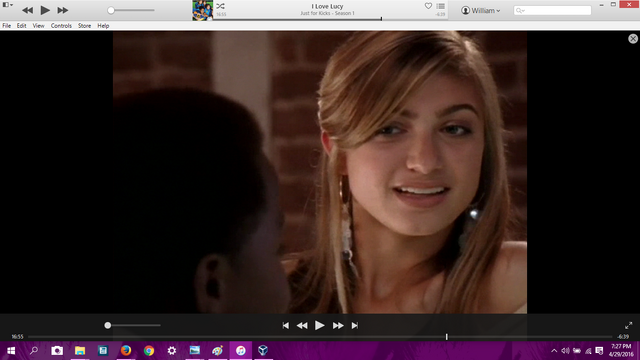Toggle shuffle in the top display
The image size is (640, 360).
pyautogui.click(x=220, y=6)
